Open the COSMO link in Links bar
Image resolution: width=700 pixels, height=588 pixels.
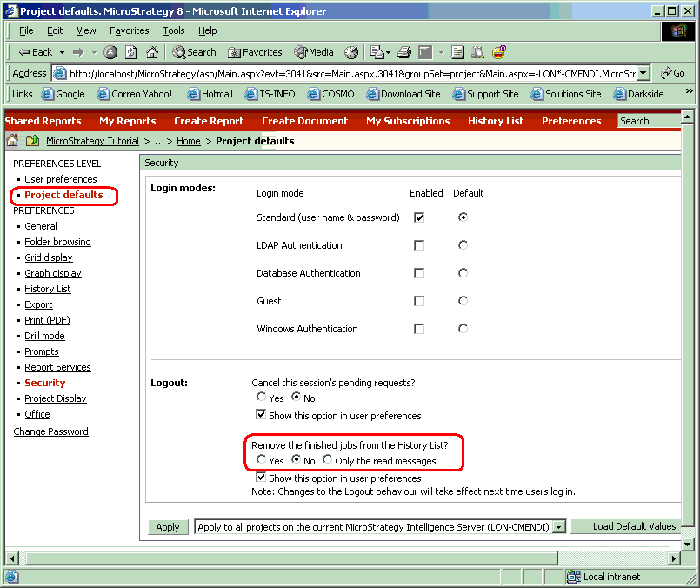[x=330, y=94]
